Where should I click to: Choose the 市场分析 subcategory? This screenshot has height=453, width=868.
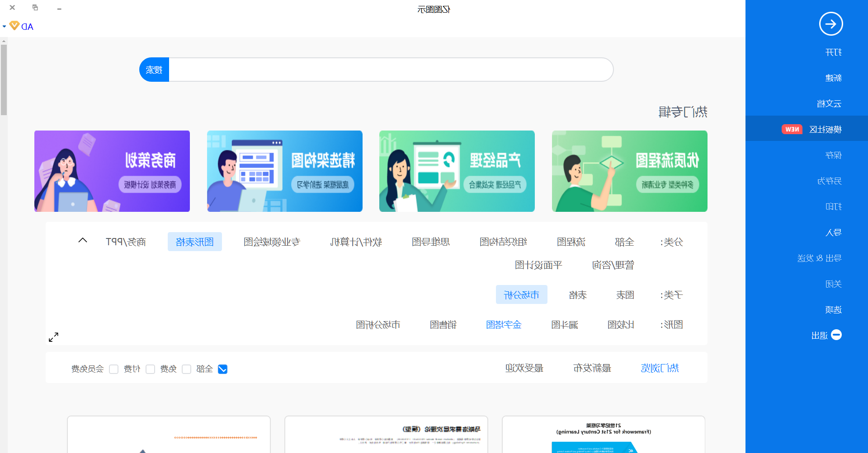[x=522, y=295]
